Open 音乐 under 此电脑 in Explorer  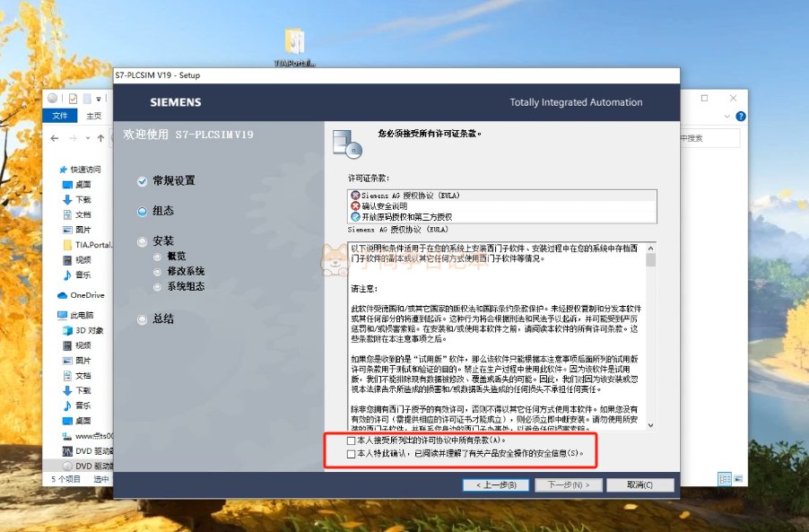point(77,406)
